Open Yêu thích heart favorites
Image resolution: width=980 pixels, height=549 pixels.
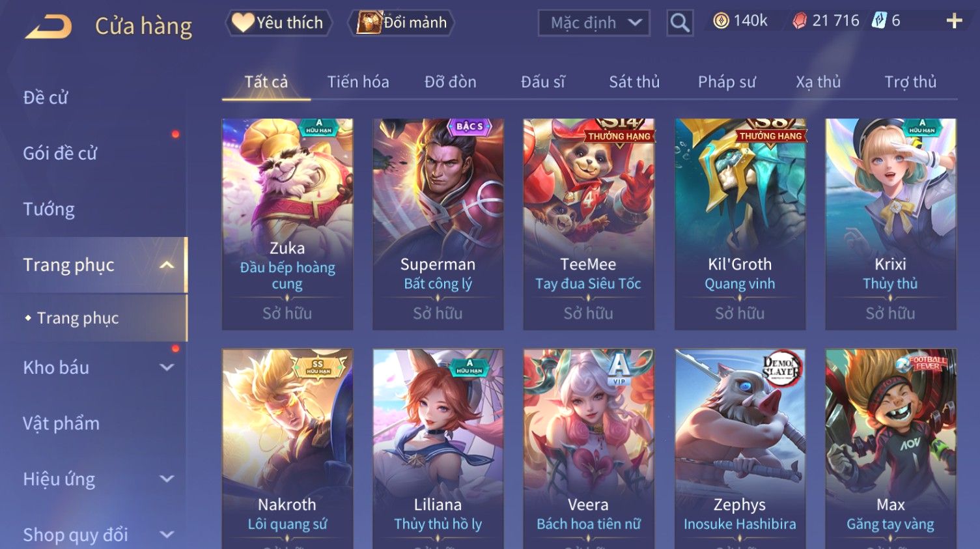(x=279, y=23)
